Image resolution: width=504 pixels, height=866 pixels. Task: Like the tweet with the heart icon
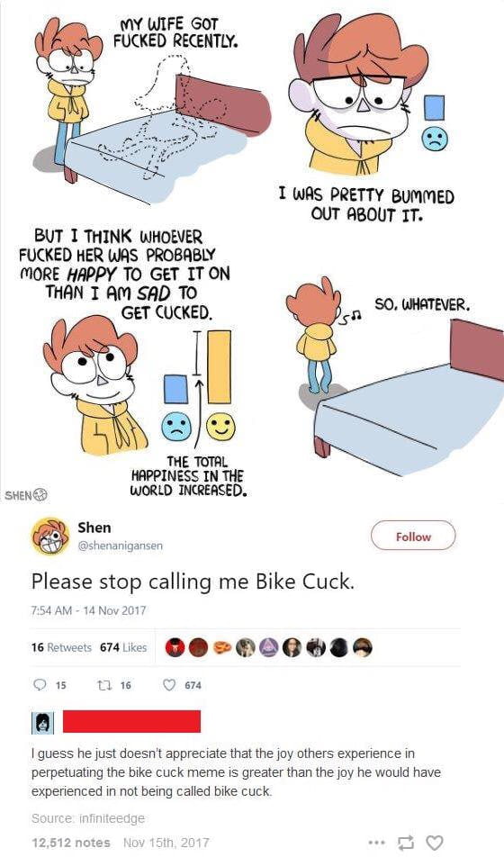pyautogui.click(x=169, y=685)
